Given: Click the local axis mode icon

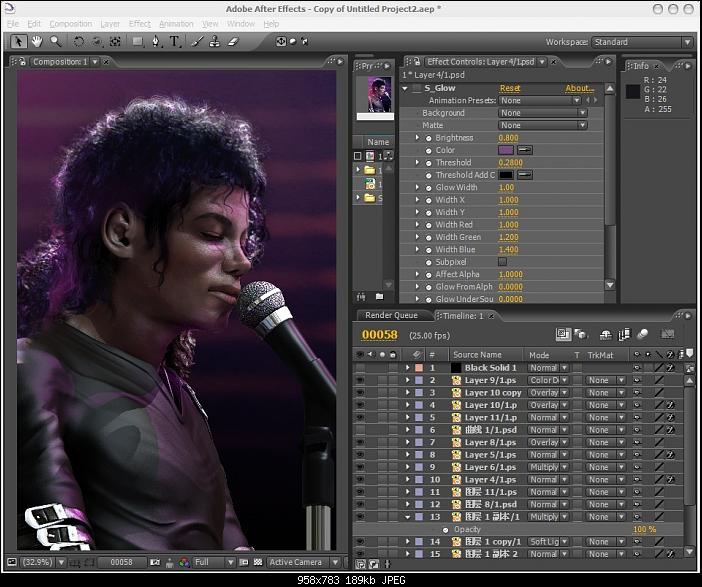Looking at the screenshot, I should tap(281, 42).
